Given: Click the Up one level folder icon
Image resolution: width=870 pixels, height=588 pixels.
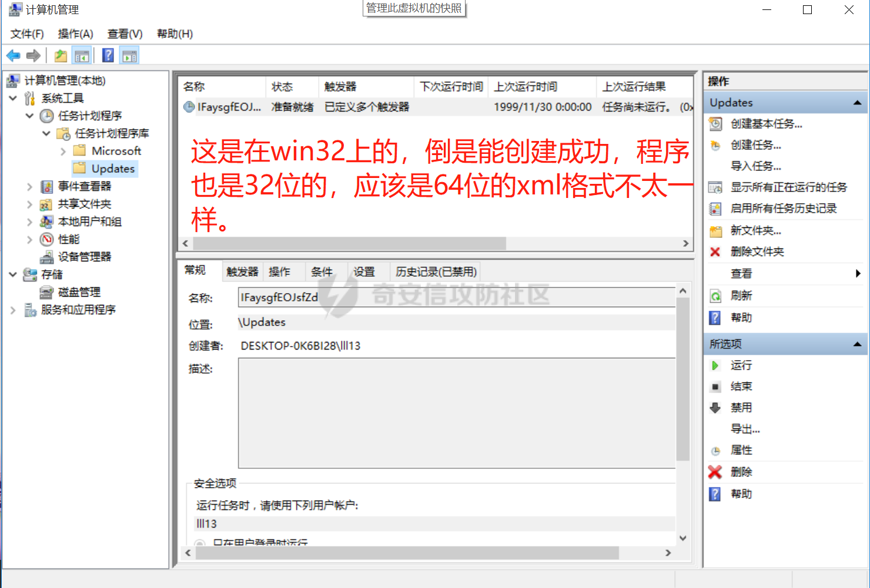Looking at the screenshot, I should click(61, 56).
